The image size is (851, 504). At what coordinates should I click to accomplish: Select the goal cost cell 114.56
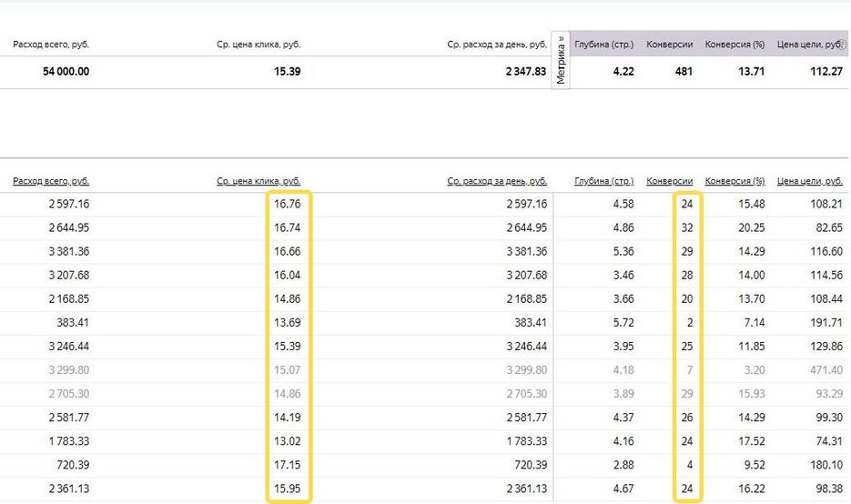click(826, 275)
